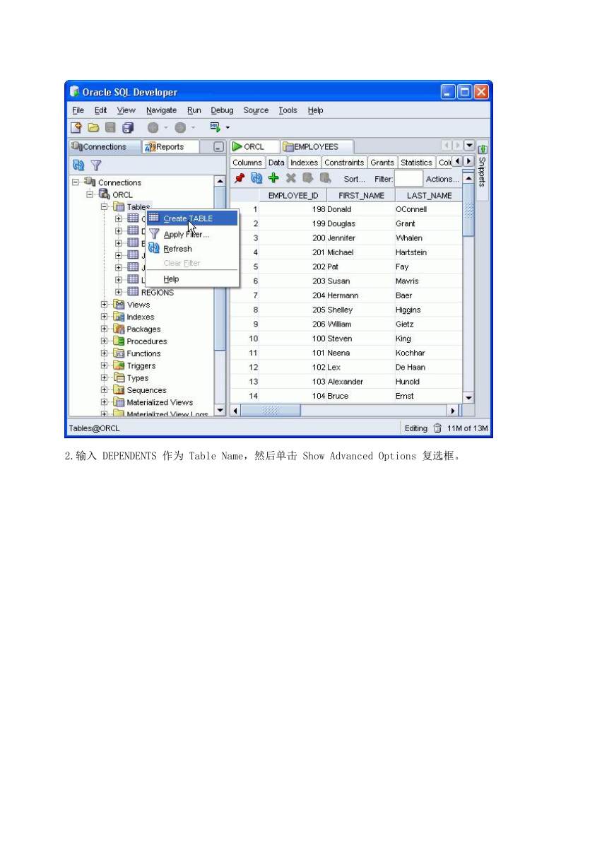Click the Forward navigation toolbar button
Screen dimensions: 614x868
[x=180, y=128]
